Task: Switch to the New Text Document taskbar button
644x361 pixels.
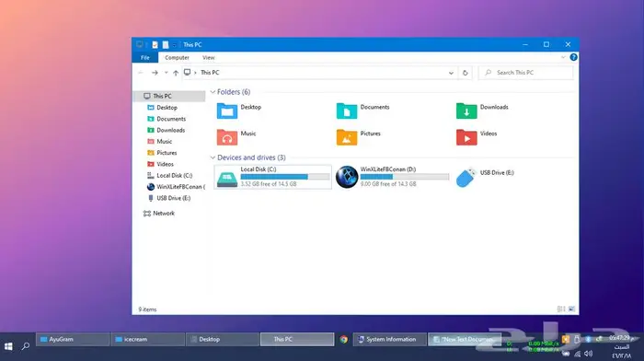Action: [x=465, y=340]
